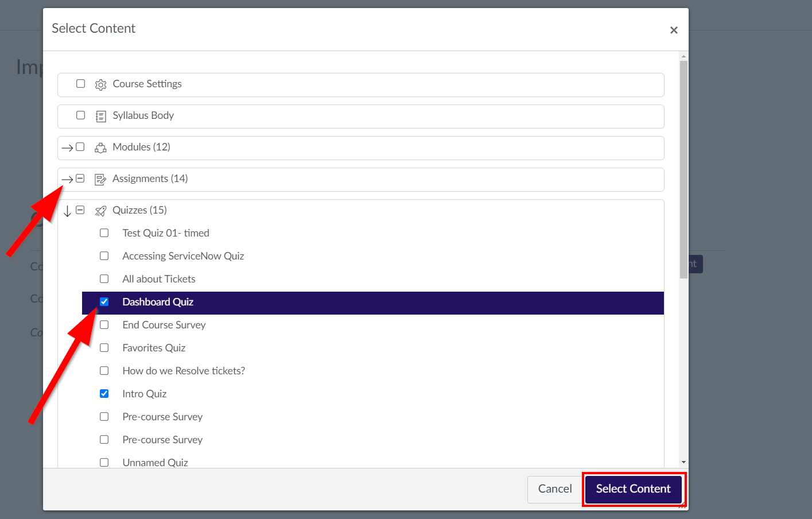Click the dialog's vertical scrollbar thumb
The image size is (812, 519).
[683, 169]
